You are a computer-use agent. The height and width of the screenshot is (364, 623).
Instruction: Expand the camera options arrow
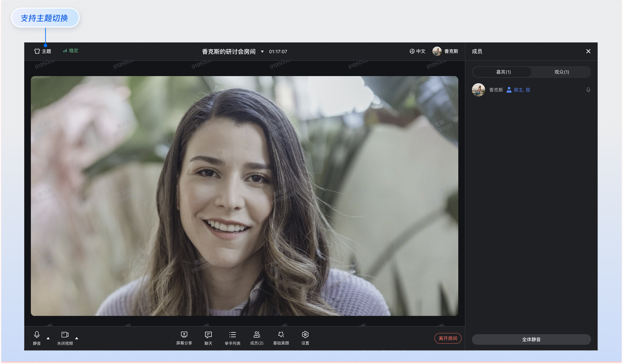[77, 338]
